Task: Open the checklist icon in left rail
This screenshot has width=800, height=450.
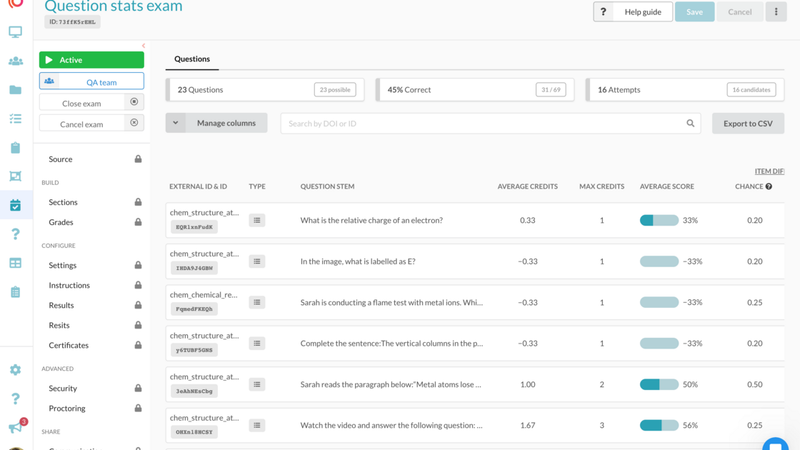Action: pyautogui.click(x=15, y=119)
